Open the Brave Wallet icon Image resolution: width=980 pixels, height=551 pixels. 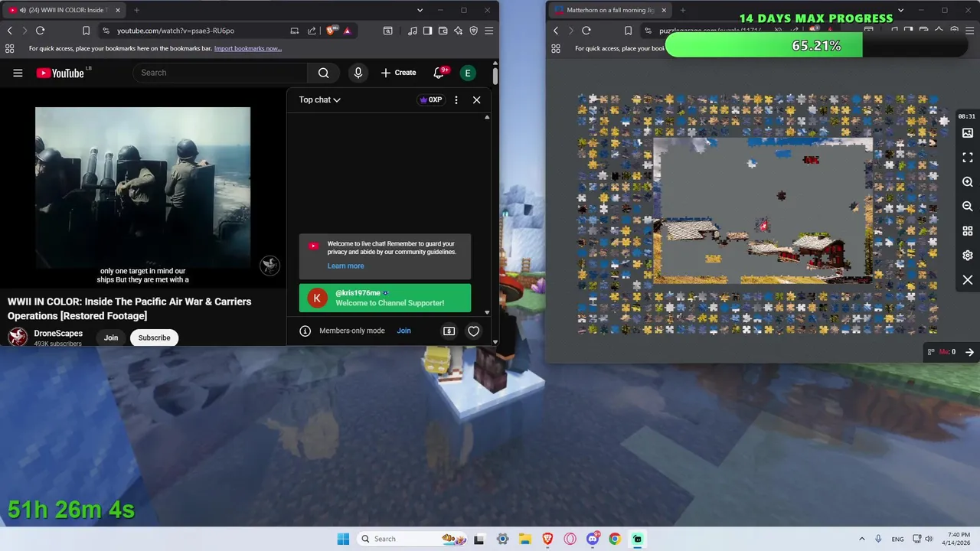coord(443,31)
